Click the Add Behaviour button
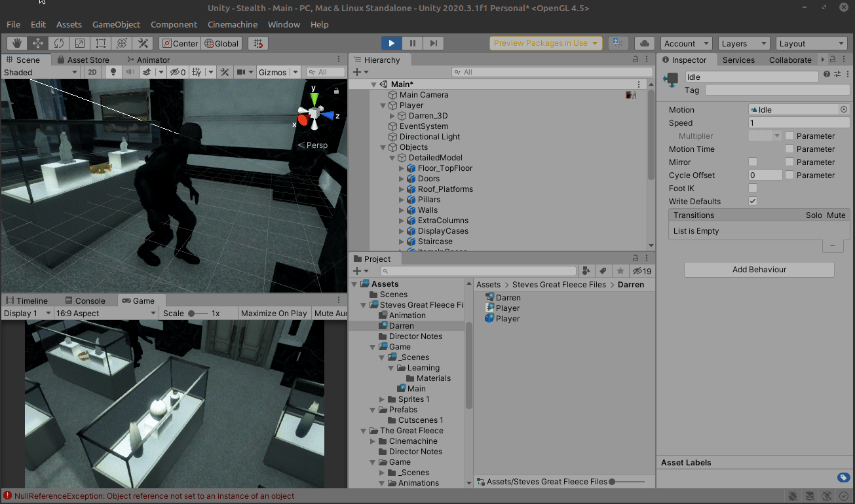This screenshot has height=504, width=855. (x=759, y=270)
